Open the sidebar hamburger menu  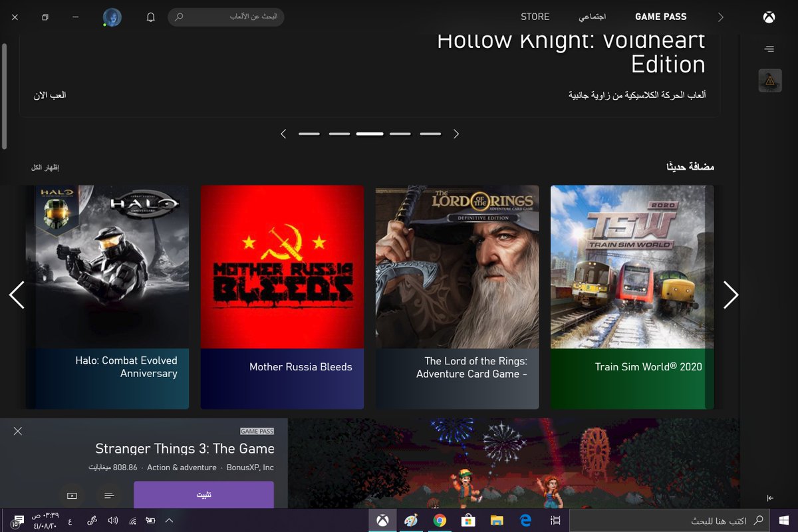769,49
